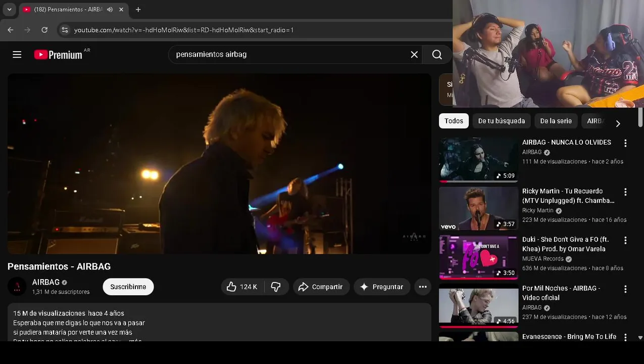Click the scrollbar down arrow
Image resolution: width=644 pixels, height=364 pixels.
pyautogui.click(x=640, y=338)
